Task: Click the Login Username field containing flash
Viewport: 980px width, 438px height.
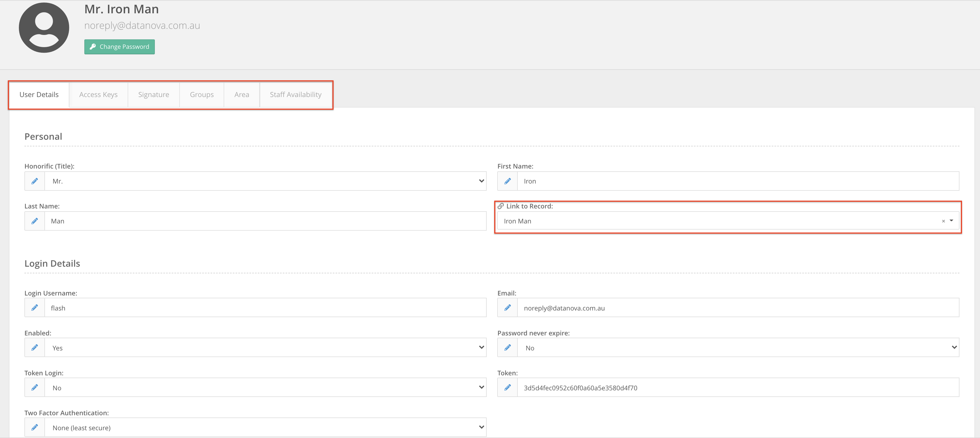Action: [265, 308]
